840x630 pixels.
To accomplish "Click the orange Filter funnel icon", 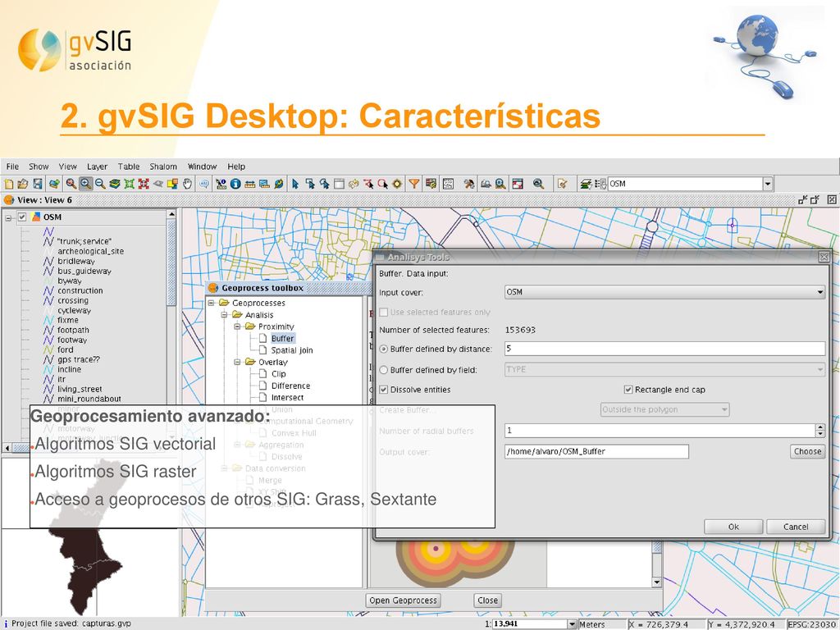I will pyautogui.click(x=414, y=184).
